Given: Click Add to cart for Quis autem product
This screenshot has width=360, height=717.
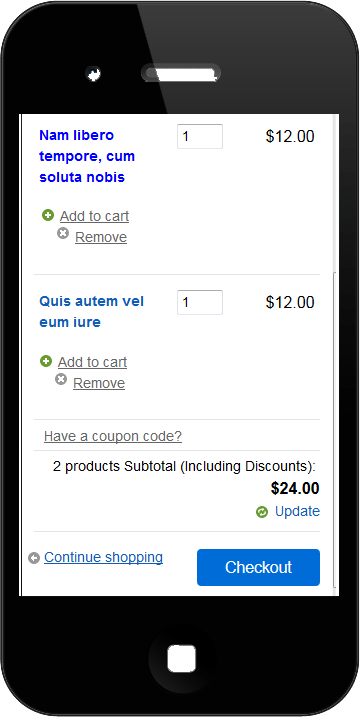Looking at the screenshot, I should coord(92,362).
